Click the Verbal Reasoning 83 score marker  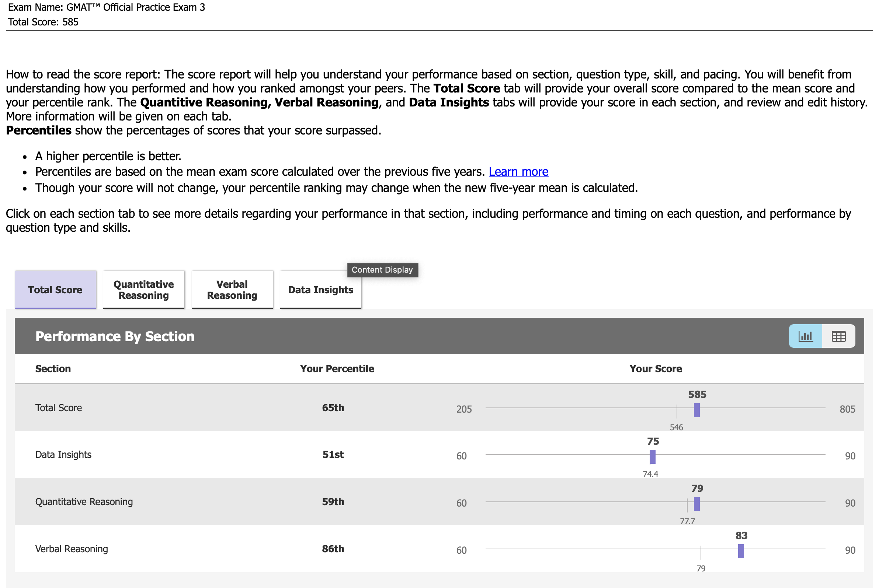point(741,551)
